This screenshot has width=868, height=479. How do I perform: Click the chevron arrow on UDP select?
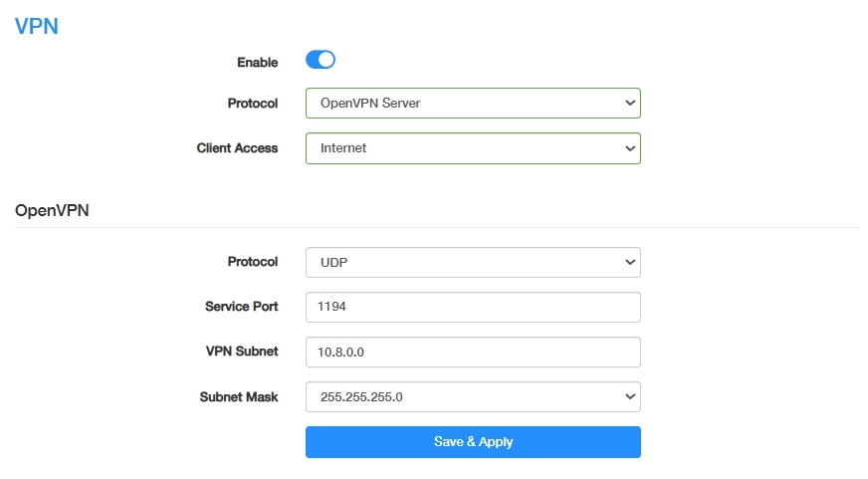point(629,262)
